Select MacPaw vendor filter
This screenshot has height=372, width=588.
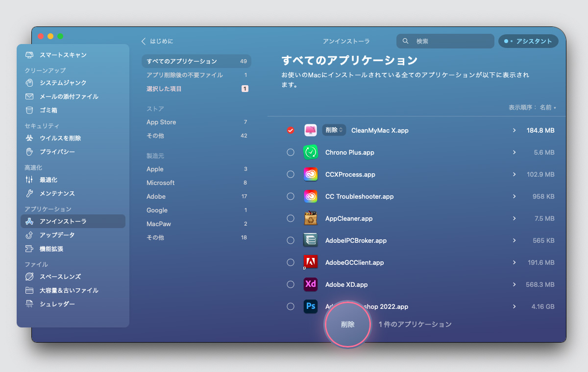tap(196, 224)
